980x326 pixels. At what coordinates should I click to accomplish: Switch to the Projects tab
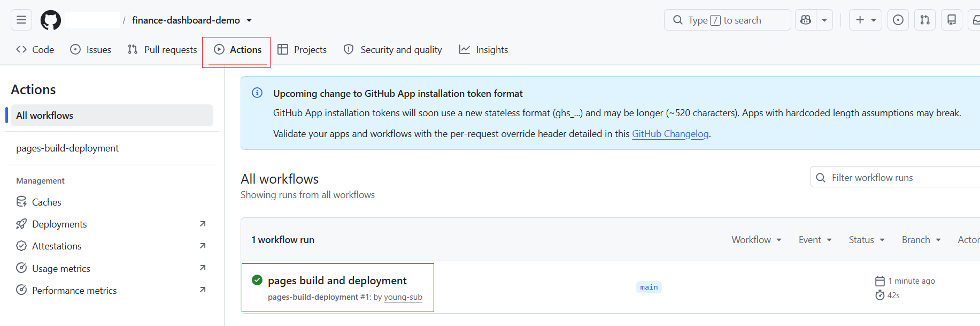click(x=302, y=50)
